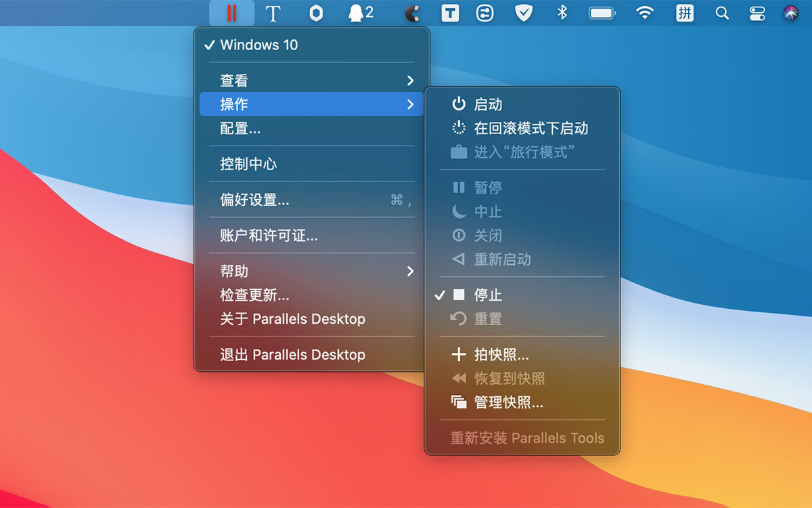Click the boxed T icon in menu bar

(450, 13)
